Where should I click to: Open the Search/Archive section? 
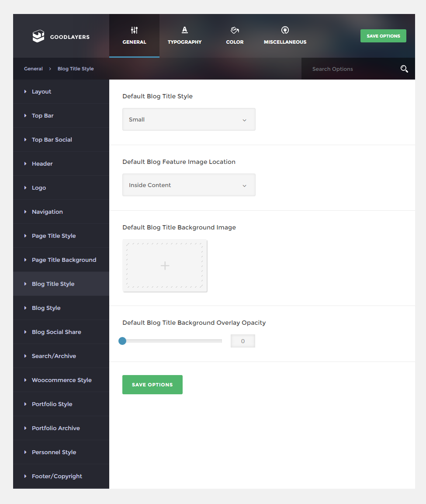tap(61, 356)
